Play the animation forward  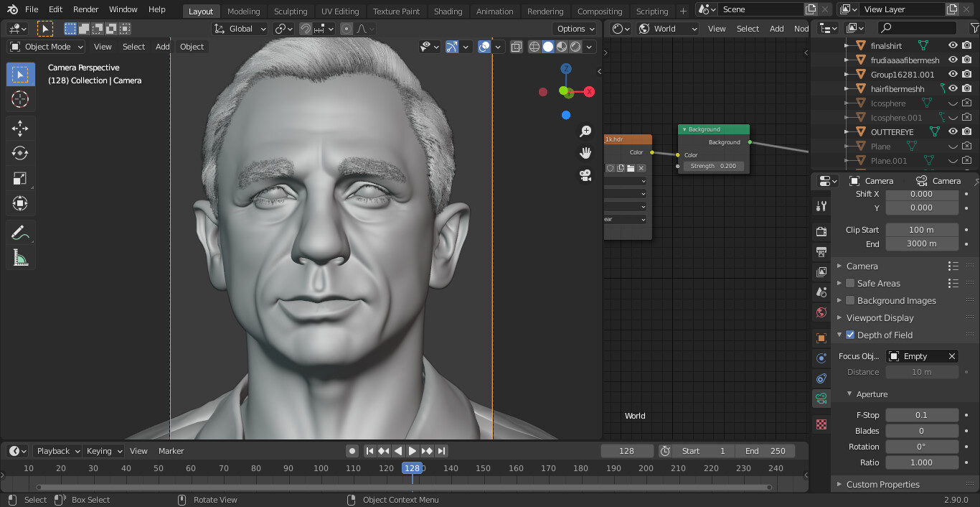click(x=413, y=451)
